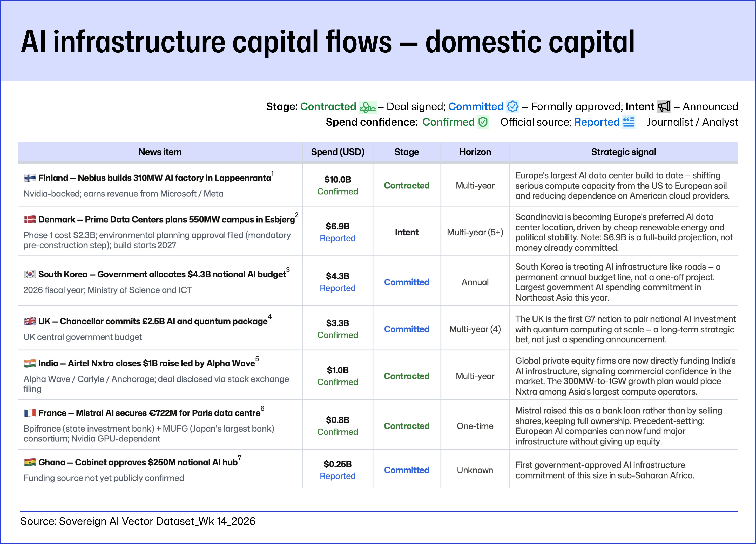
Task: Click the Finland flag icon
Action: 30,178
